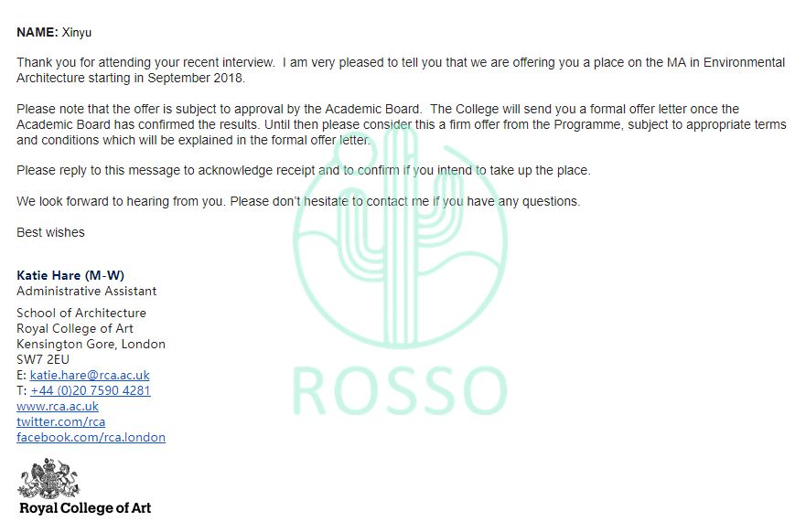Click the ROSSO watermark text
The image size is (806, 532).
click(x=400, y=391)
